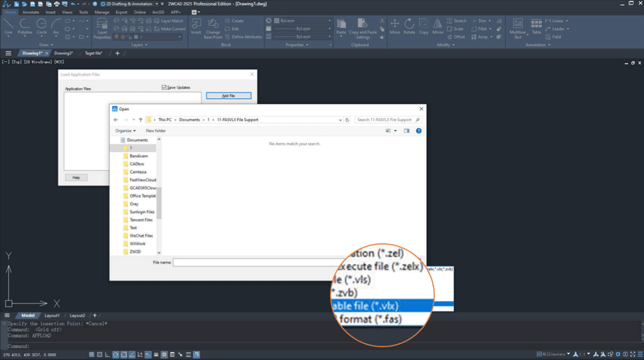Select the Bandicam folder in tree
644x360 pixels.
(138, 156)
